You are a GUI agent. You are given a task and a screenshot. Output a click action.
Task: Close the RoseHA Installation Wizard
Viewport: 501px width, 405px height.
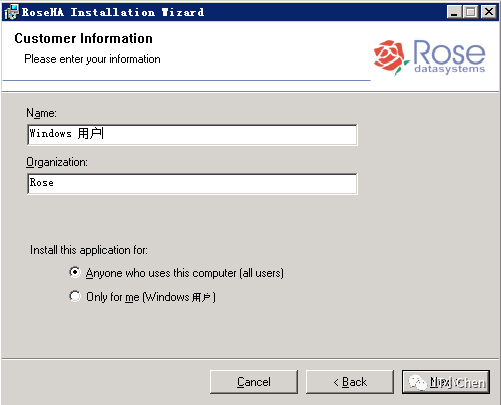point(489,12)
